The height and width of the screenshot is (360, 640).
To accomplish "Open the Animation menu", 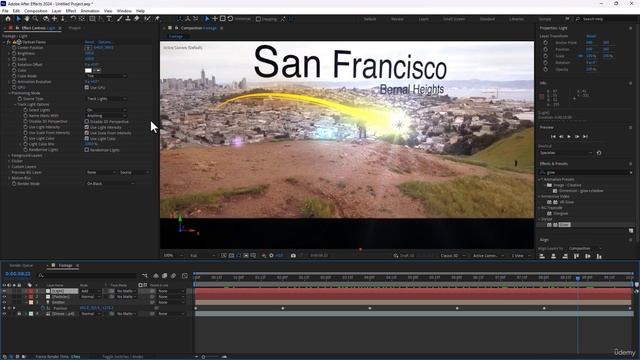I will (x=90, y=11).
